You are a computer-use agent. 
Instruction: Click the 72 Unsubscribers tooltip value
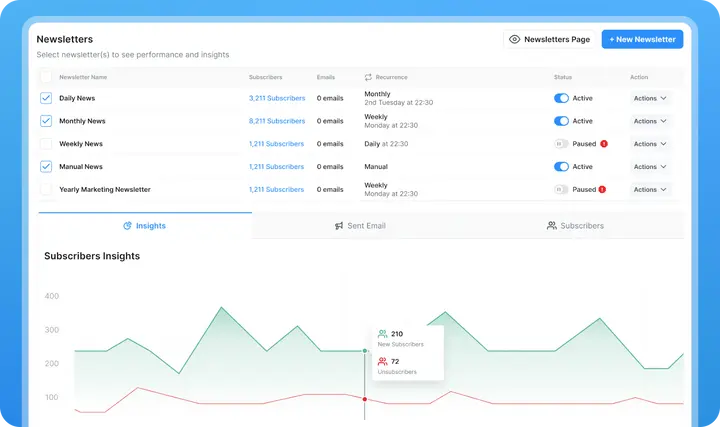[x=395, y=361]
